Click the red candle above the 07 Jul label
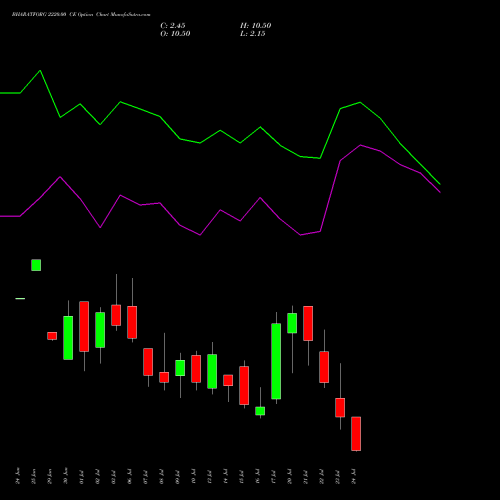This screenshot has width=500, height=500. (148, 362)
